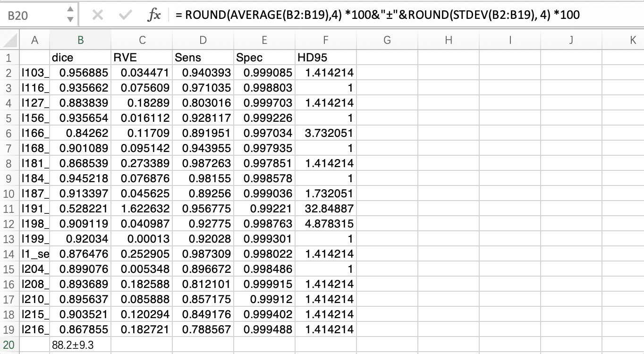The width and height of the screenshot is (644, 354).
Task: Select HD95 value 4.878315
Action: pyautogui.click(x=326, y=224)
